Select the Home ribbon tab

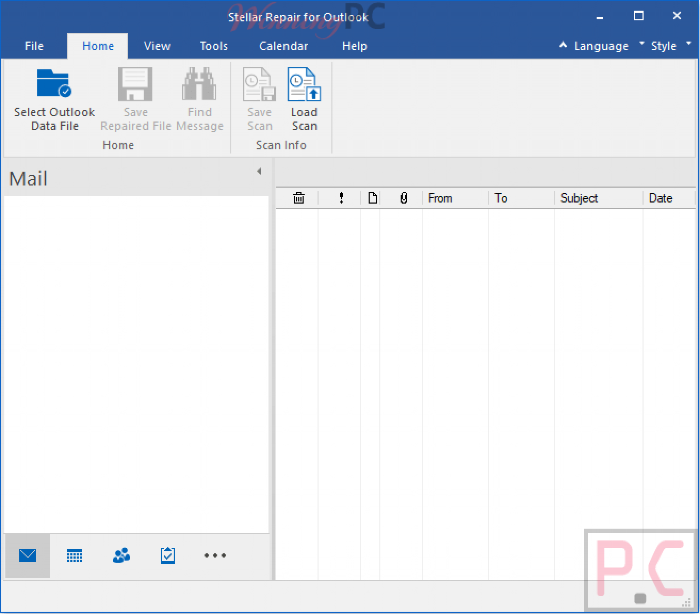98,46
